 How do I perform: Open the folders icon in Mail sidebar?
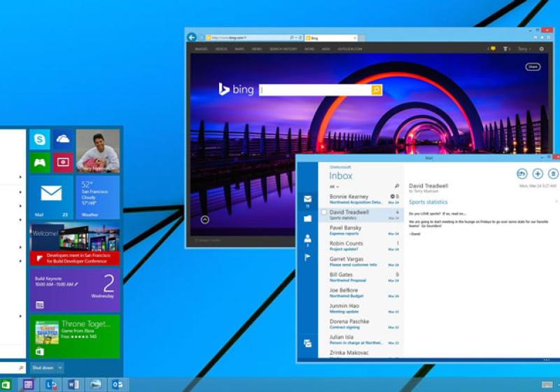click(307, 218)
